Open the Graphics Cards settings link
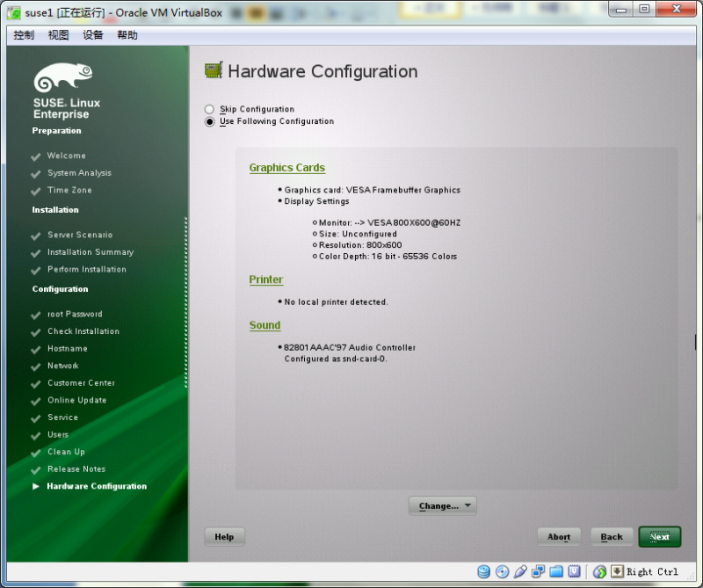This screenshot has width=703, height=588. click(x=286, y=167)
